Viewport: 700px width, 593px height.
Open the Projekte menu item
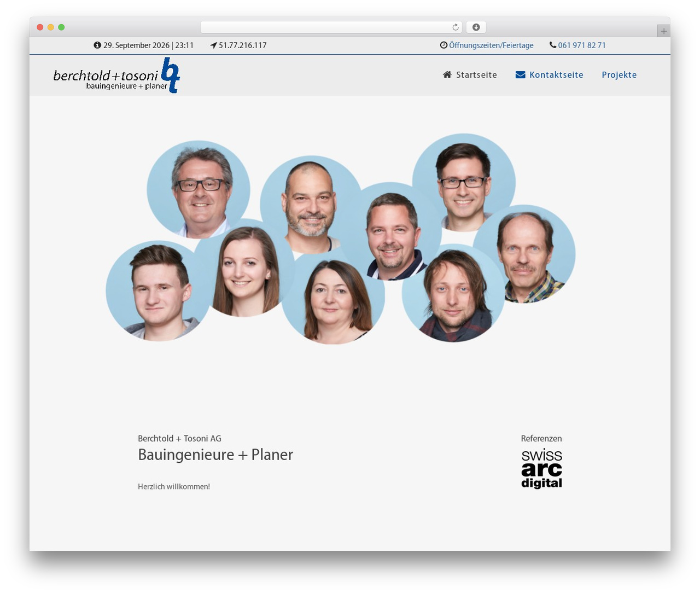(x=619, y=75)
